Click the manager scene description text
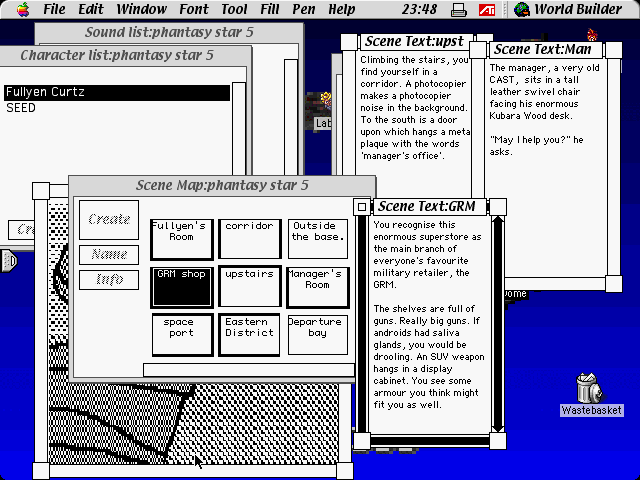Viewport: 640px width, 480px height. pos(544,109)
